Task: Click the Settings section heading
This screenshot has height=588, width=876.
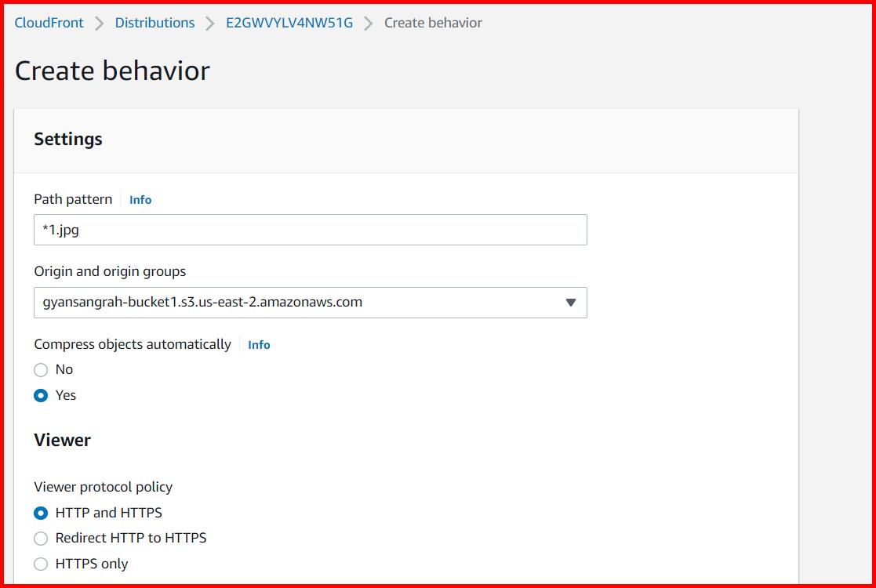Action: point(68,139)
